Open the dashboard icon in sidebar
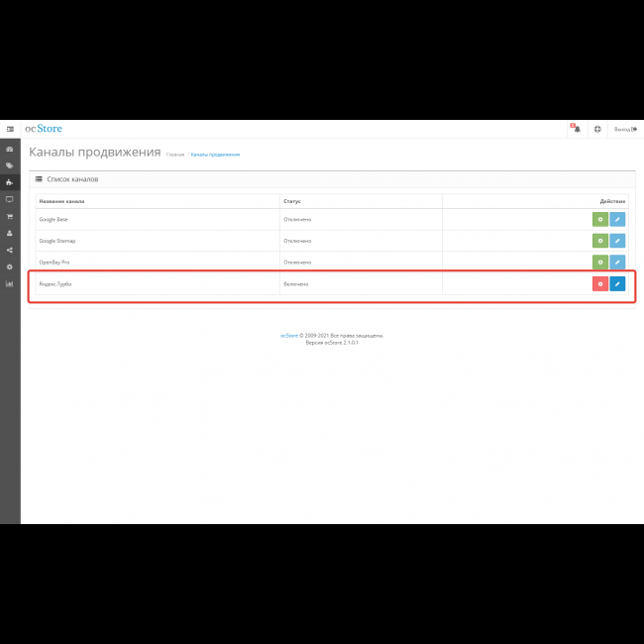 (10, 149)
